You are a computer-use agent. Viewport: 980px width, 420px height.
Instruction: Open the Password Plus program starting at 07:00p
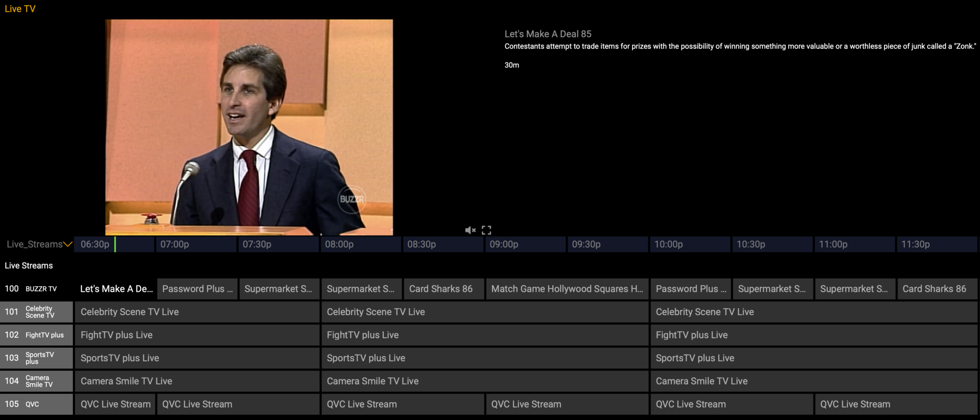(197, 289)
